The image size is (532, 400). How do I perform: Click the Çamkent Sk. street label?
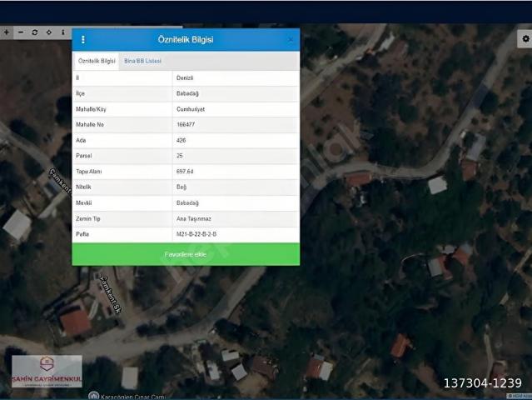pyautogui.click(x=111, y=294)
